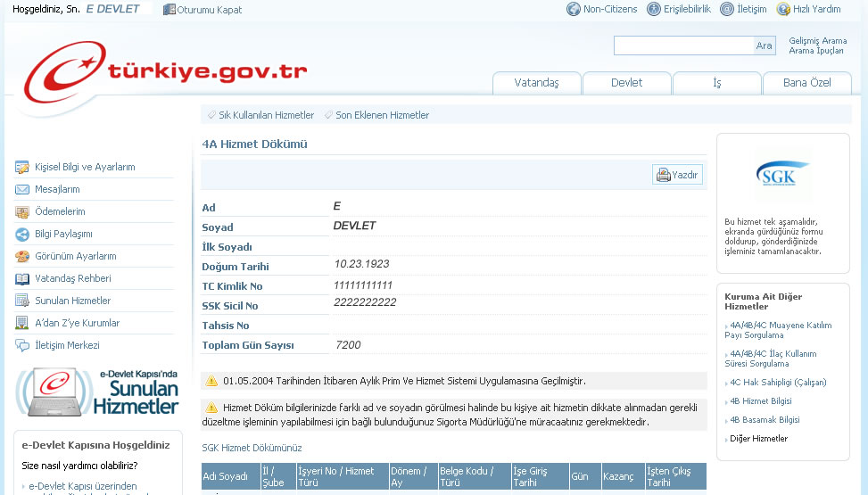The height and width of the screenshot is (495, 868).
Task: Open the Gelişmiş Arama link
Action: tap(817, 41)
